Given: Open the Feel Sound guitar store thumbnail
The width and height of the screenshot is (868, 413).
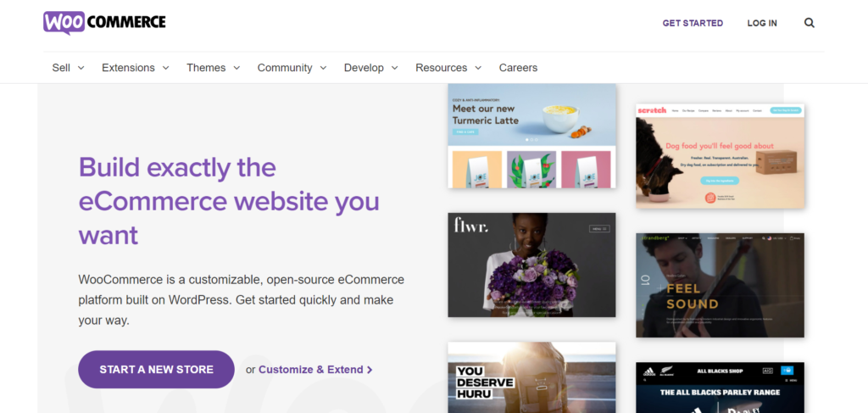Looking at the screenshot, I should (x=720, y=285).
